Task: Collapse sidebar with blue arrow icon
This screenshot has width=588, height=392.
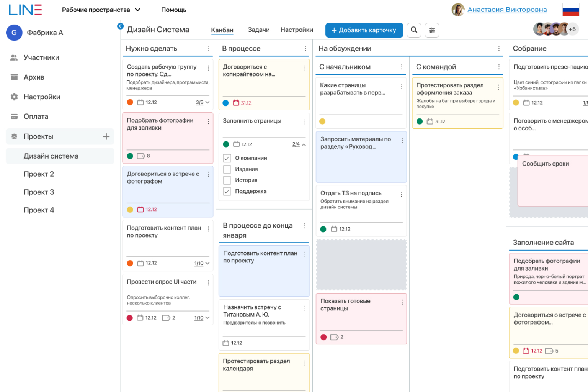Action: 120,26
